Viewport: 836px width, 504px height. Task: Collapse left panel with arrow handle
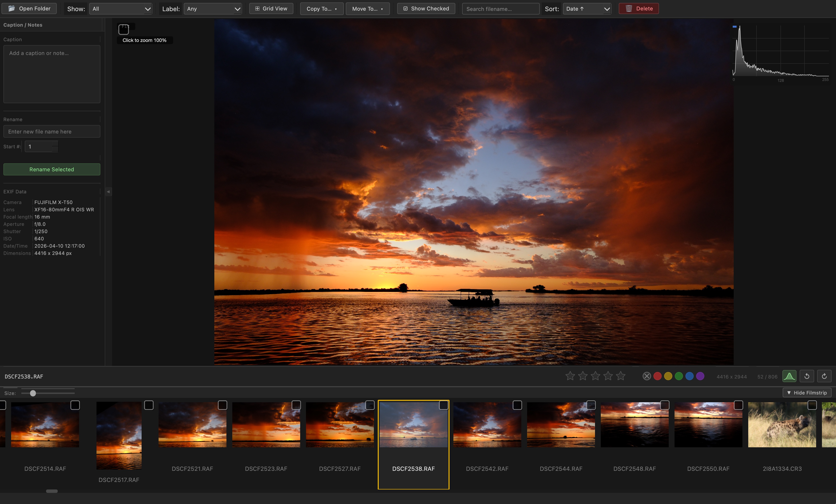(x=108, y=192)
